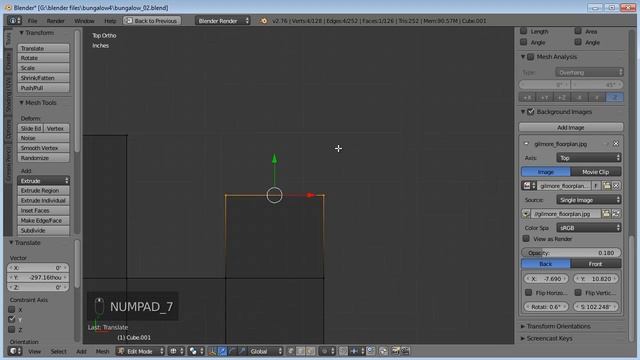
Task: Click the Back to Previous button
Action: 152,20
